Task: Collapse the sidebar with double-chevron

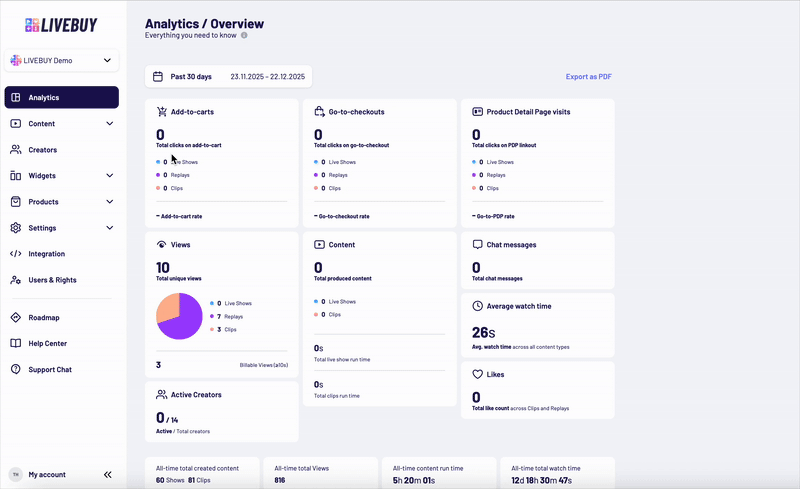Action: [108, 475]
